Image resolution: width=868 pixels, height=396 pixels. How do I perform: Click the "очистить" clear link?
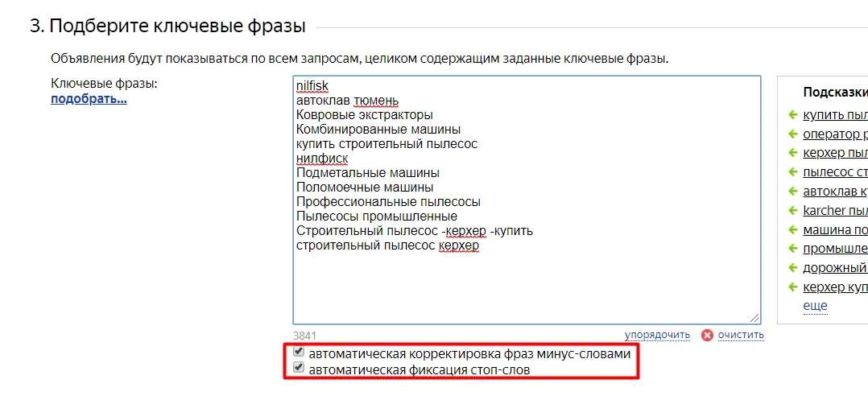[x=741, y=335]
